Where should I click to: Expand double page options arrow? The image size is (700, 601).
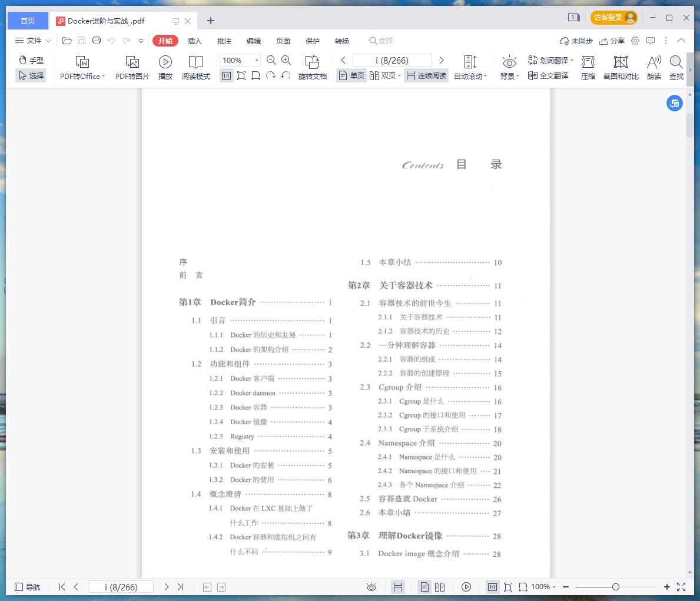399,75
